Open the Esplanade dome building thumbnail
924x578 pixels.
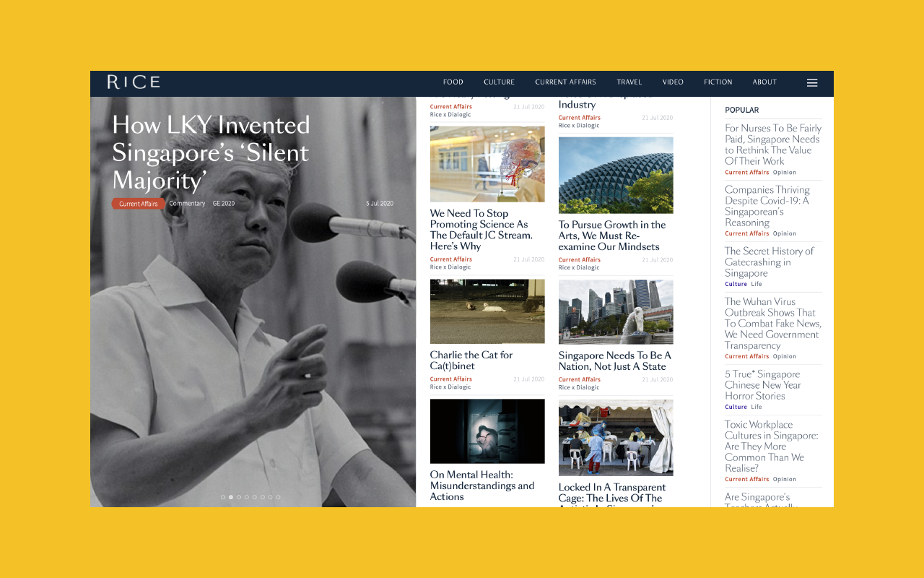[x=616, y=175]
